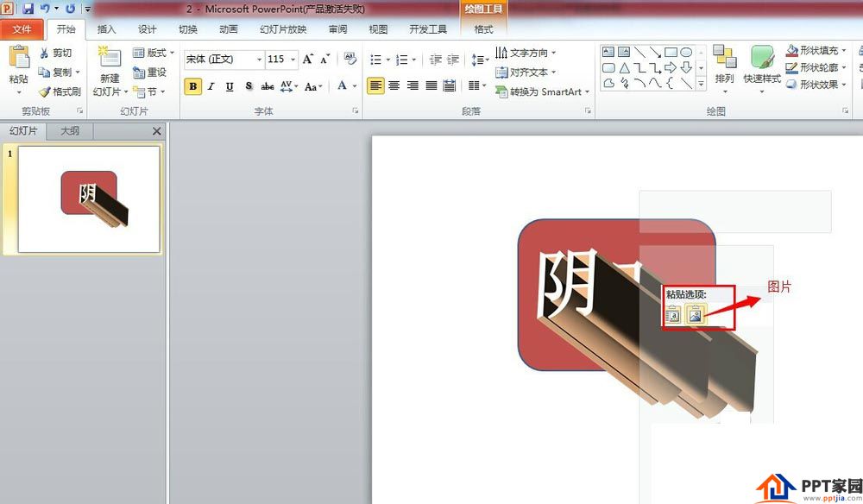Pick the Scribble shape tool
Viewport: 863px width, 504px height.
click(x=624, y=83)
